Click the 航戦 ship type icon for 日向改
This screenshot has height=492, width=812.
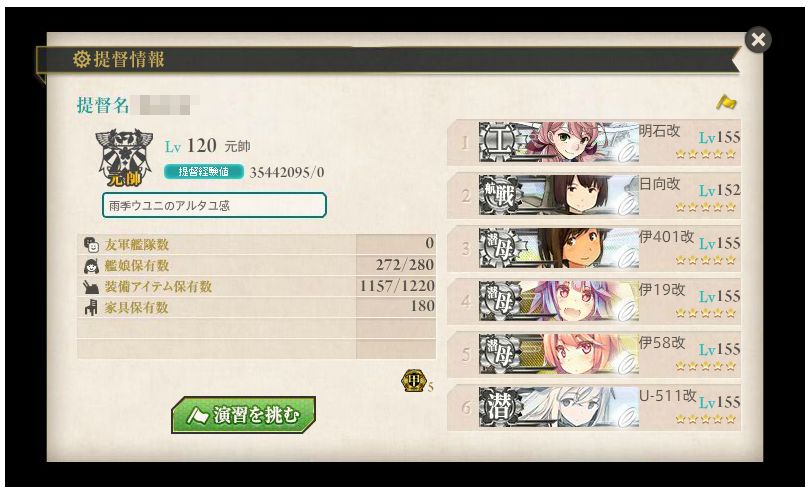[x=497, y=195]
